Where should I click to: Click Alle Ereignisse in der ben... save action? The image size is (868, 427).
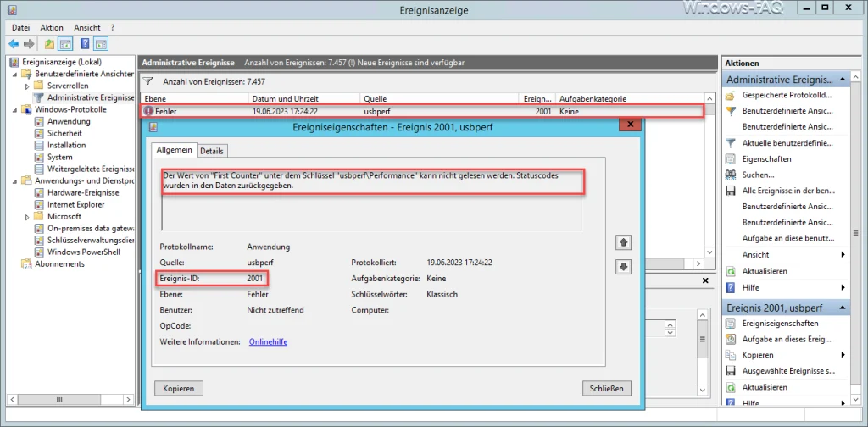pyautogui.click(x=787, y=191)
